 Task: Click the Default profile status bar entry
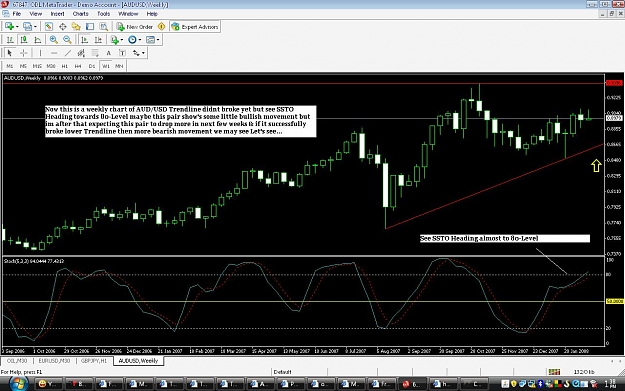pos(283,372)
